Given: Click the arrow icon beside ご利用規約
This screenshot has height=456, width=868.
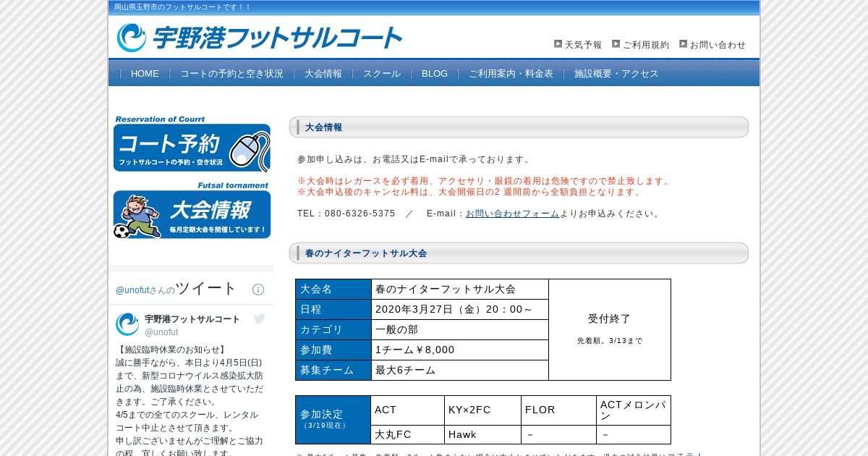Looking at the screenshot, I should 616,44.
